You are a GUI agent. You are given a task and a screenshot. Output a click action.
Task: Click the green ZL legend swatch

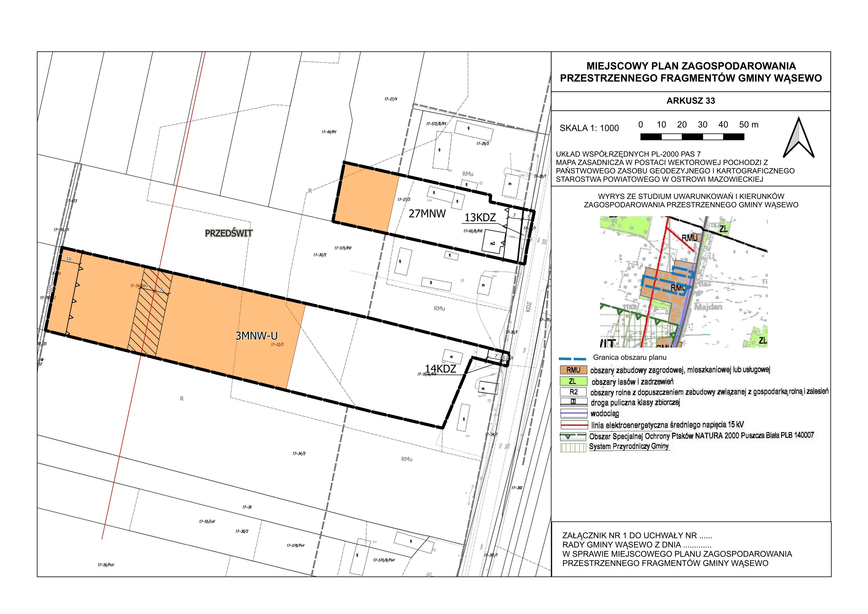[573, 381]
